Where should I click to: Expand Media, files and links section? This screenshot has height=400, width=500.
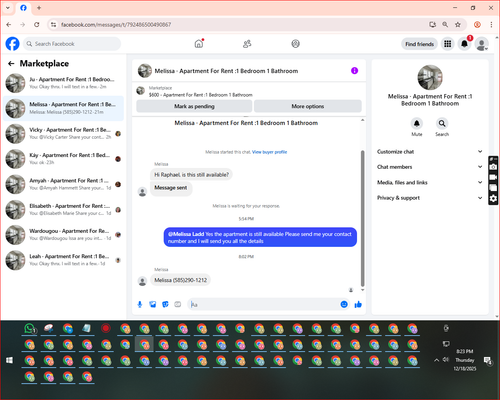coord(430,182)
